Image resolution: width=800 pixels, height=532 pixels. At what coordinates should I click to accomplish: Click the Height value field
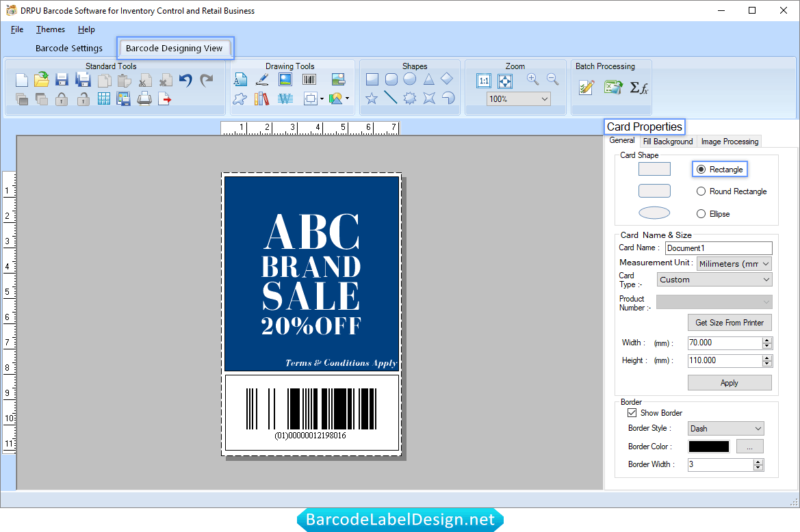pyautogui.click(x=725, y=361)
